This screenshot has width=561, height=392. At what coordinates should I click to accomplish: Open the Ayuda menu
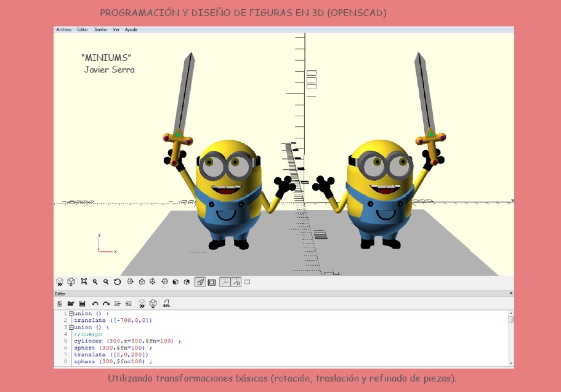tap(131, 28)
